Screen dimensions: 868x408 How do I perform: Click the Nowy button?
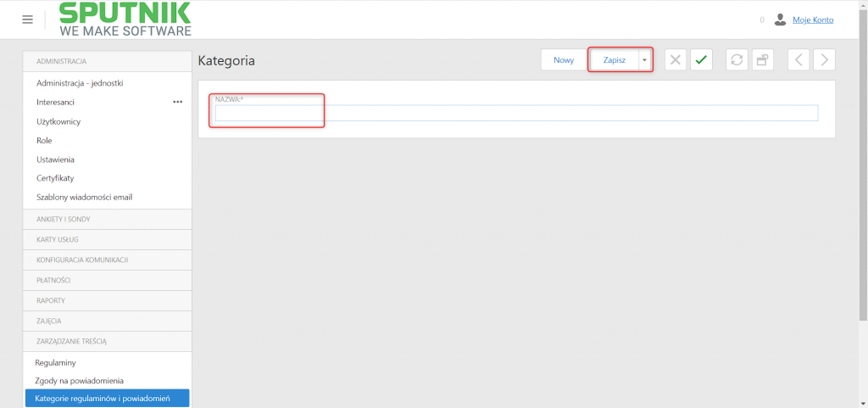tap(564, 59)
